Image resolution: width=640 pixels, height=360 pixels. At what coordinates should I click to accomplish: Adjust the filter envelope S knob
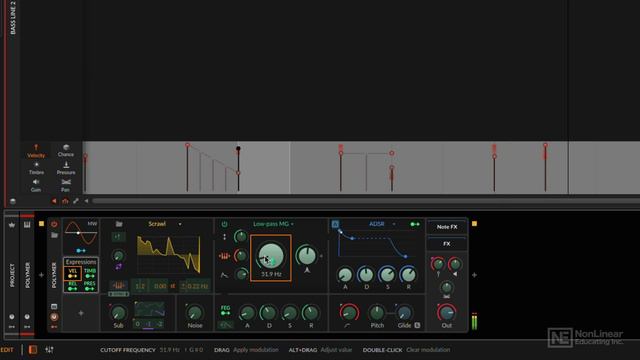point(290,313)
